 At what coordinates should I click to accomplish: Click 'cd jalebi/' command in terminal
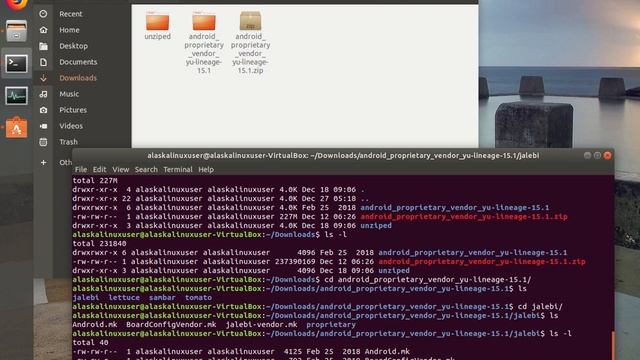pyautogui.click(x=540, y=307)
